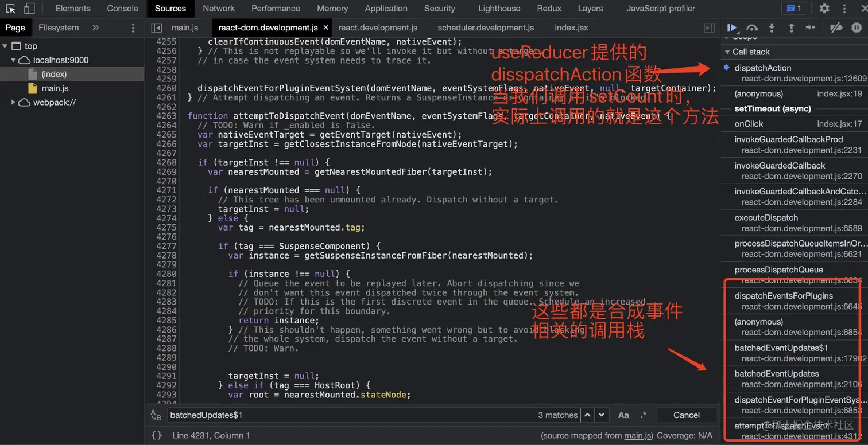Jump to next search match arrow

(601, 415)
